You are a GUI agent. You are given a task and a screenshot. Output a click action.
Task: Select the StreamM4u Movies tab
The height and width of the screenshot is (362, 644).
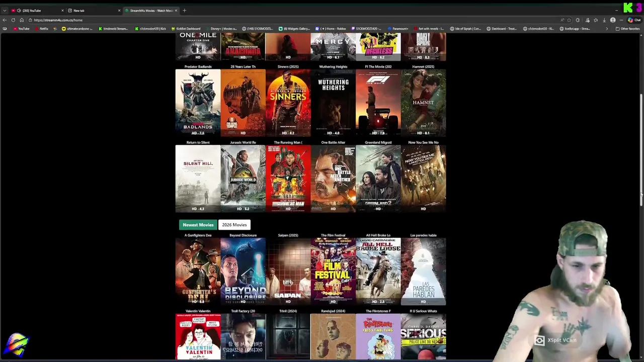pos(150,11)
